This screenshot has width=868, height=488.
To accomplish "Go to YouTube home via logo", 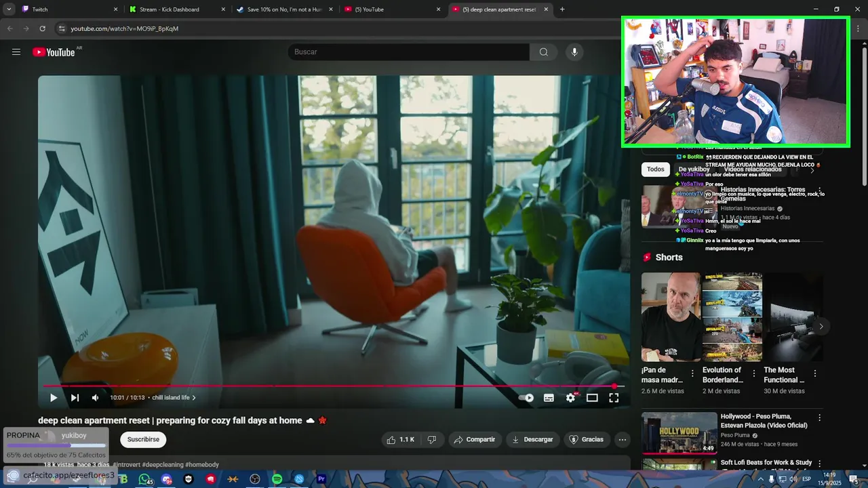I will [54, 52].
